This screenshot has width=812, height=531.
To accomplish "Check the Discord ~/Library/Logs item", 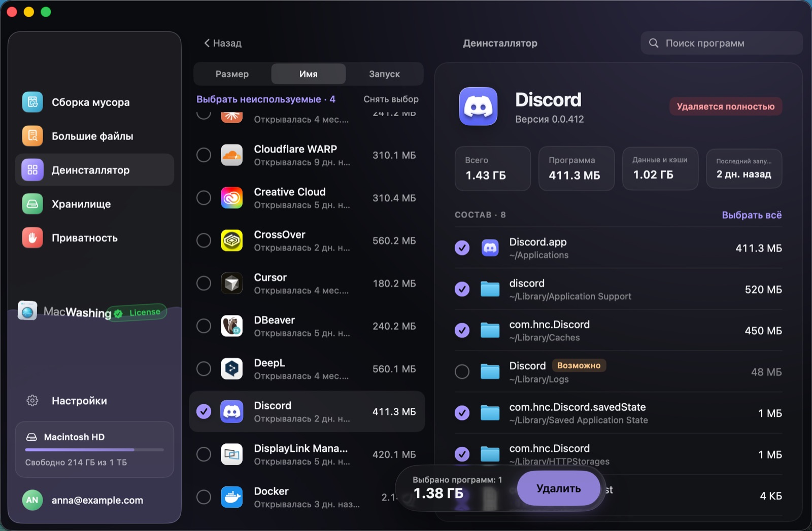I will 462,372.
